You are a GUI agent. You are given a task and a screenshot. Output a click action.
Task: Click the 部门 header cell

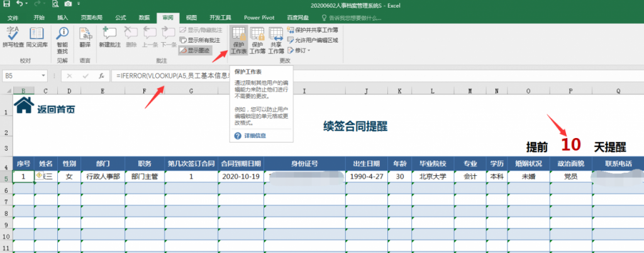click(103, 164)
